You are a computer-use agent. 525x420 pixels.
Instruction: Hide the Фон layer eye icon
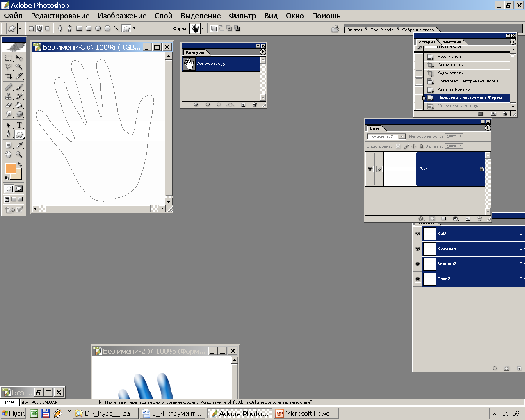coord(370,169)
